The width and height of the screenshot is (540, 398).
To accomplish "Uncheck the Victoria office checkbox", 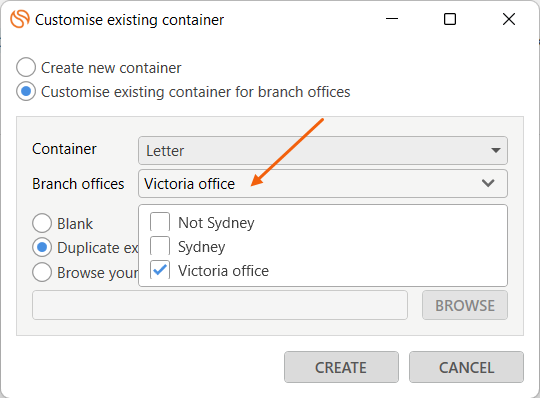I will point(160,270).
